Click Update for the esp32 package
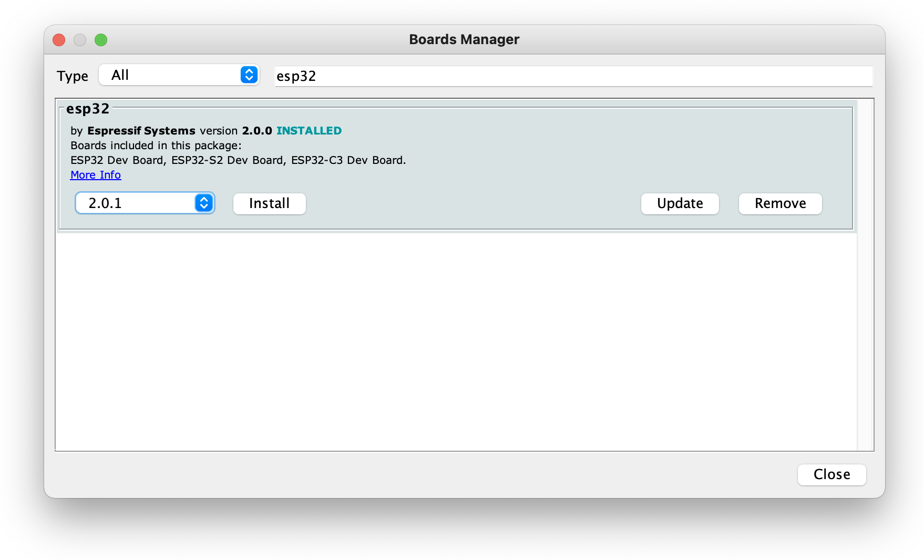924x560 pixels. [x=680, y=204]
